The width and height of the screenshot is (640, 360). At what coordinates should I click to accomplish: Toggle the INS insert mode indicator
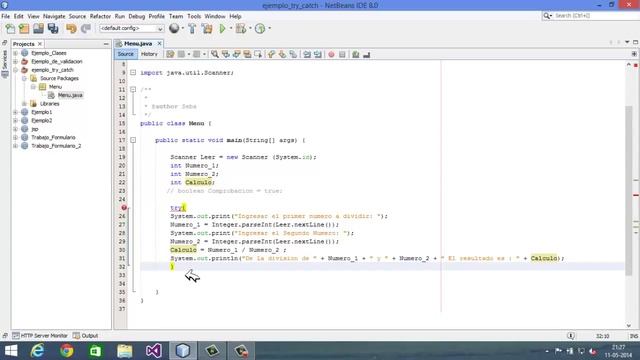coord(633,336)
